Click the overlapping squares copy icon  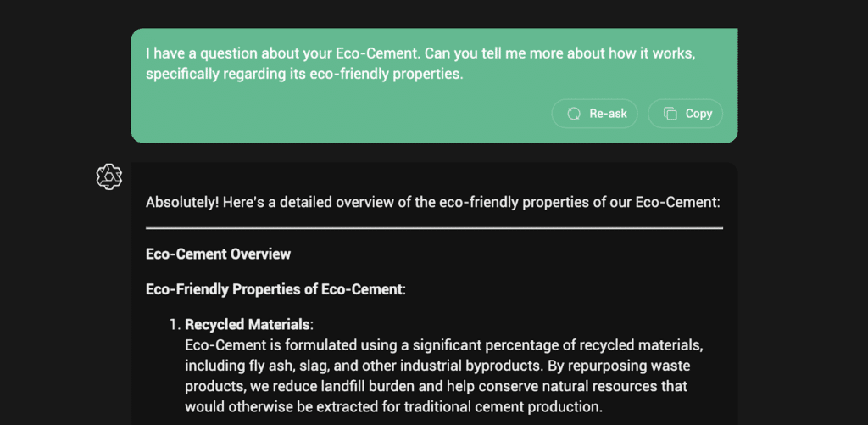point(670,114)
